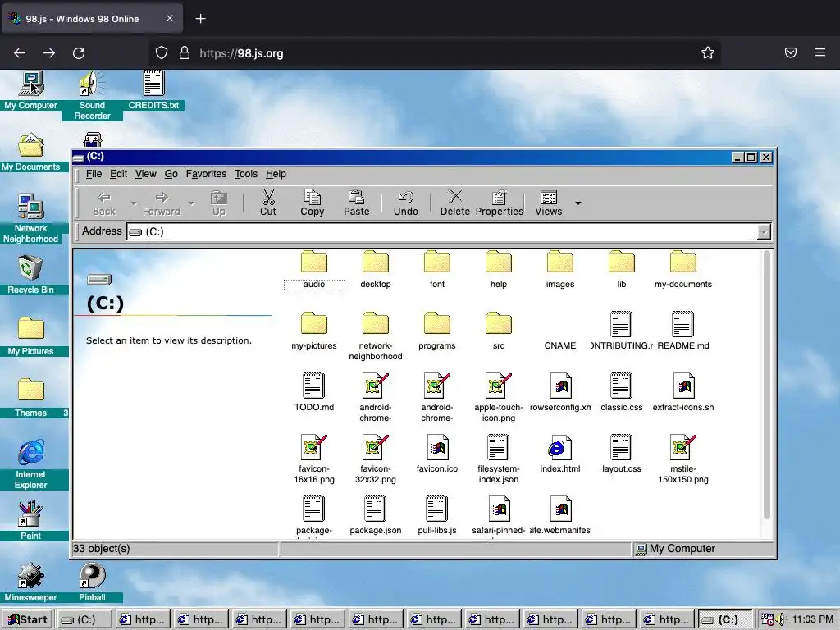Viewport: 840px width, 630px height.
Task: Select the pull-libs.js file
Action: coord(437,516)
